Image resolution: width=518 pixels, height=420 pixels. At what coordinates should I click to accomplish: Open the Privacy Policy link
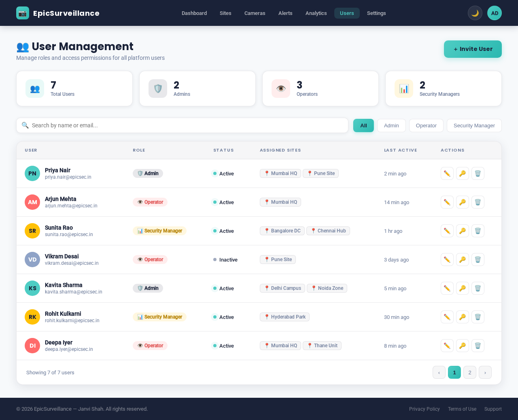(x=424, y=409)
